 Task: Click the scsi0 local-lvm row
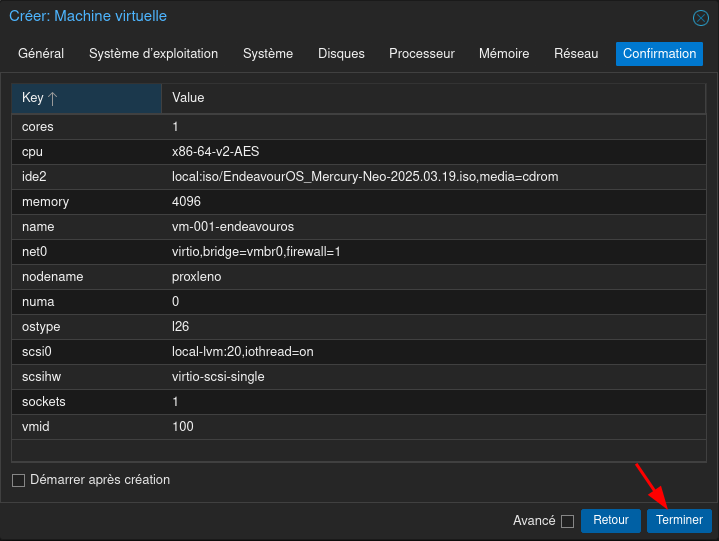coord(364,352)
